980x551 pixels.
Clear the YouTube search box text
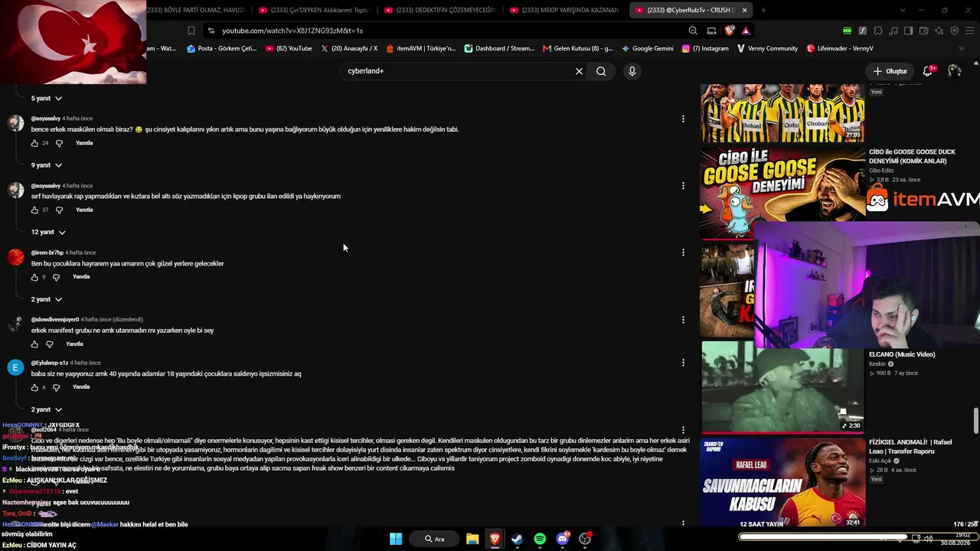point(579,71)
